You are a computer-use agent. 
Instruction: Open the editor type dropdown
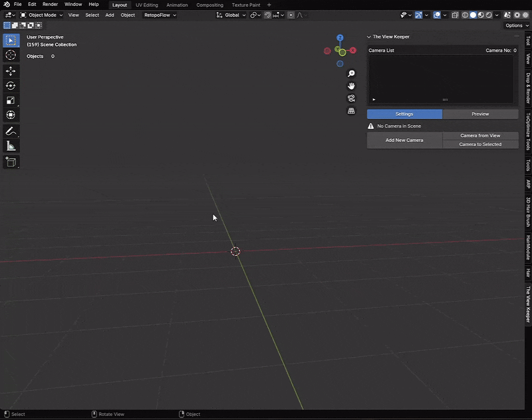(x=9, y=15)
